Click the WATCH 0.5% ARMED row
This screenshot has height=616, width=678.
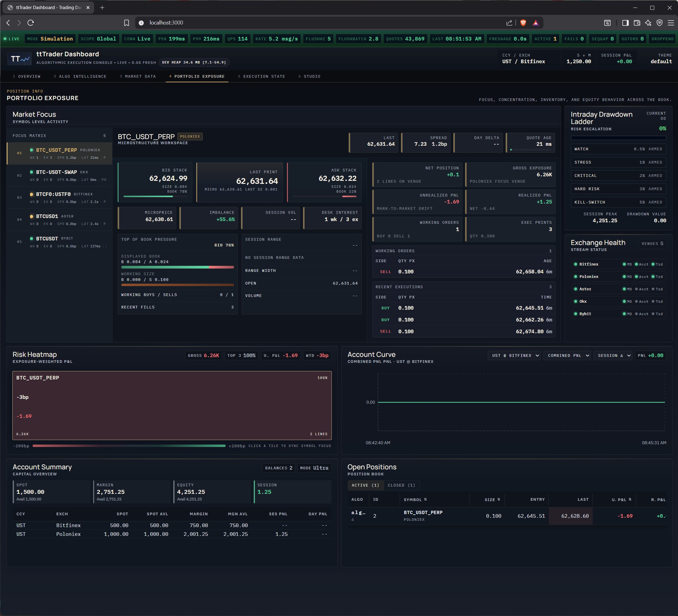(x=618, y=149)
